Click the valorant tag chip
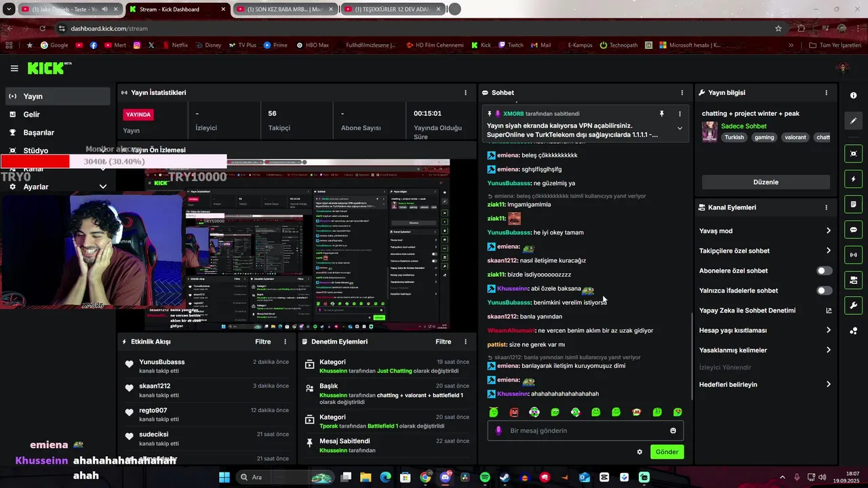 click(x=795, y=137)
